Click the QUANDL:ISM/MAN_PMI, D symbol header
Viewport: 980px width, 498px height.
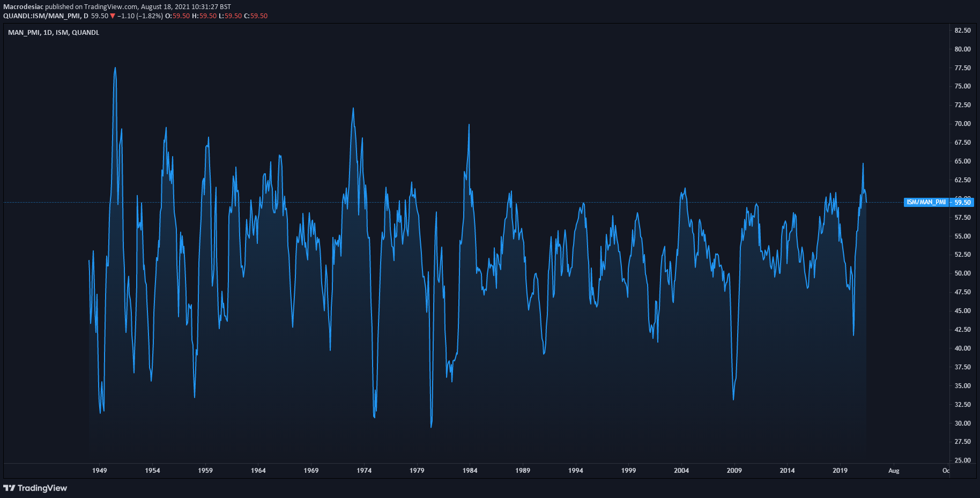[x=46, y=16]
